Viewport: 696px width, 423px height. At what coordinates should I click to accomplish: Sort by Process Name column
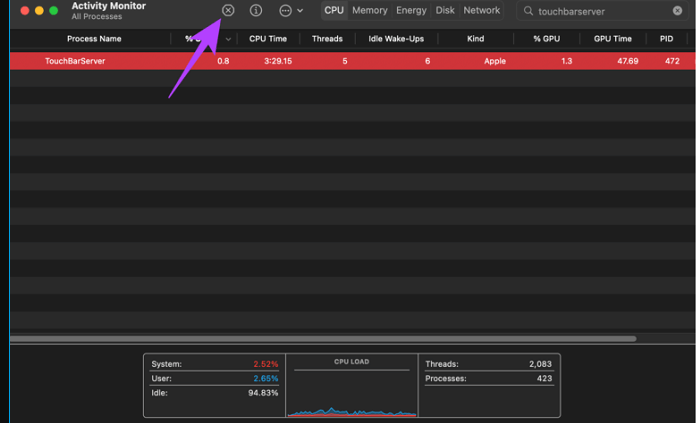tap(94, 39)
